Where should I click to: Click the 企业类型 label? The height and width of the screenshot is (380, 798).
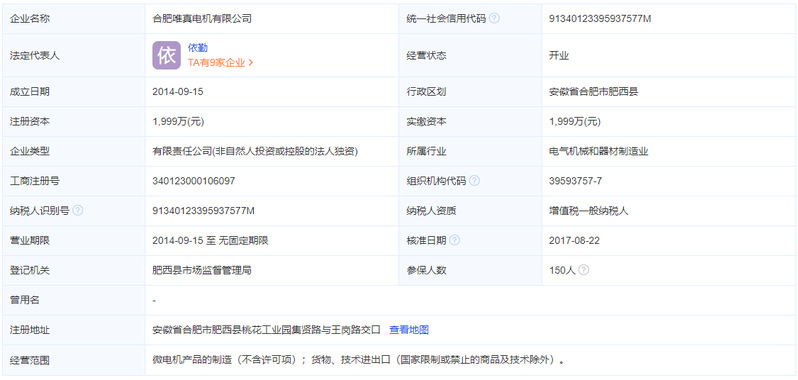[30, 151]
